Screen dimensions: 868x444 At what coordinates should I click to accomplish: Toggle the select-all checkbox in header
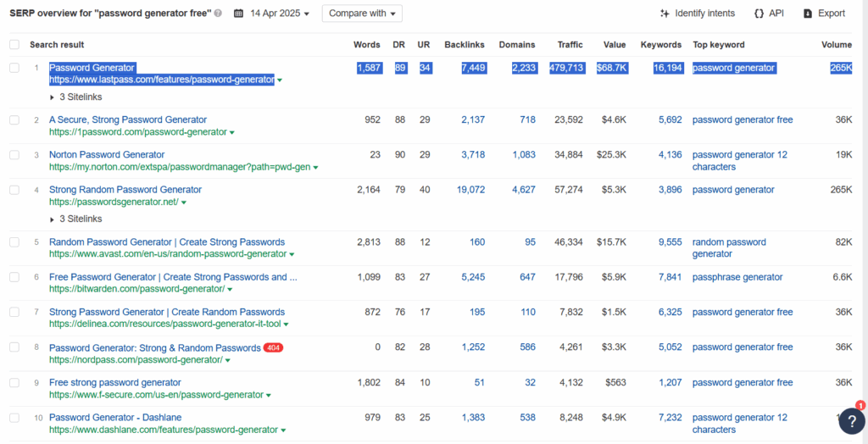point(14,45)
